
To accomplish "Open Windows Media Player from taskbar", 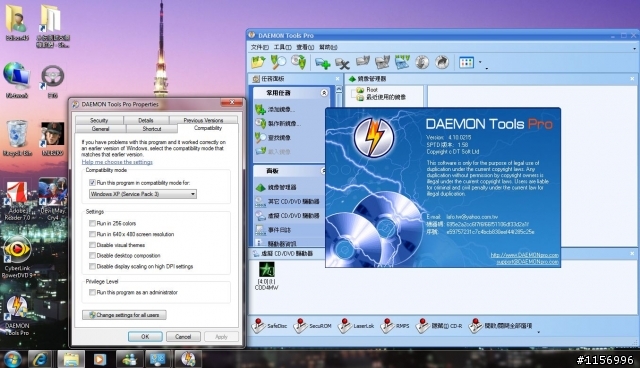I will pyautogui.click(x=99, y=359).
